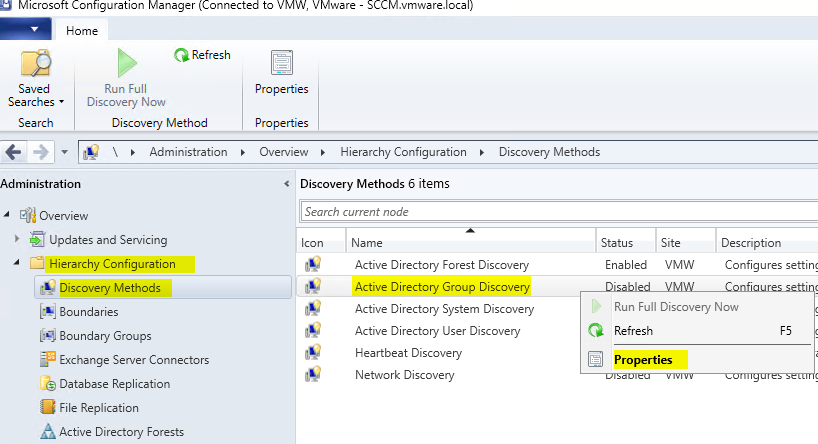Viewport: 818px width, 444px height.
Task: Click the back navigation arrow
Action: 14,152
